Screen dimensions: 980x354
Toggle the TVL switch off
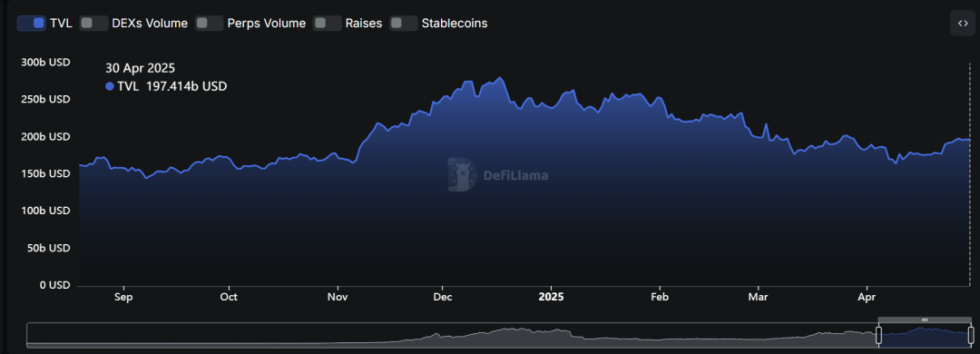coord(32,23)
